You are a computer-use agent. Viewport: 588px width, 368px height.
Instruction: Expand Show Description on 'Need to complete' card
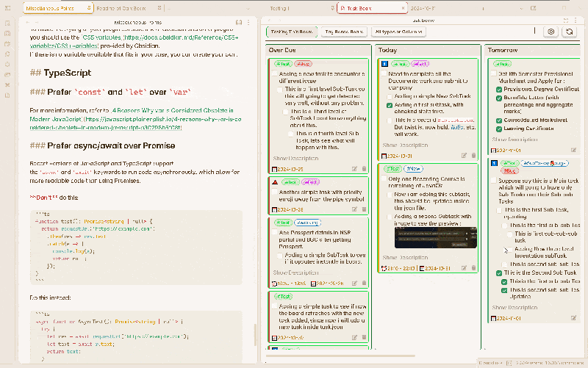pyautogui.click(x=405, y=145)
